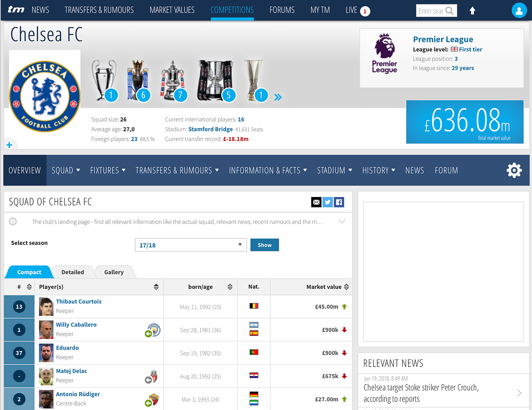Open the Peter Crouch news article

pyautogui.click(x=421, y=393)
